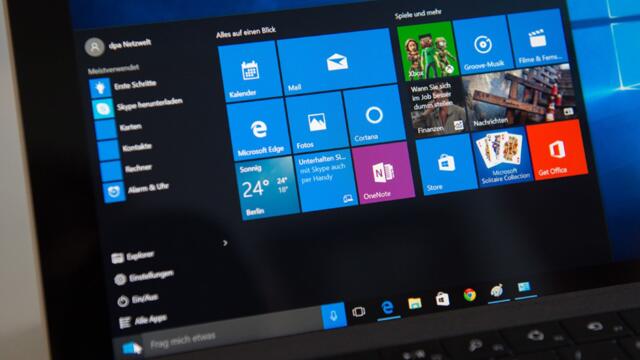Image resolution: width=640 pixels, height=360 pixels.
Task: Open the Kalender tile
Action: pyautogui.click(x=250, y=71)
